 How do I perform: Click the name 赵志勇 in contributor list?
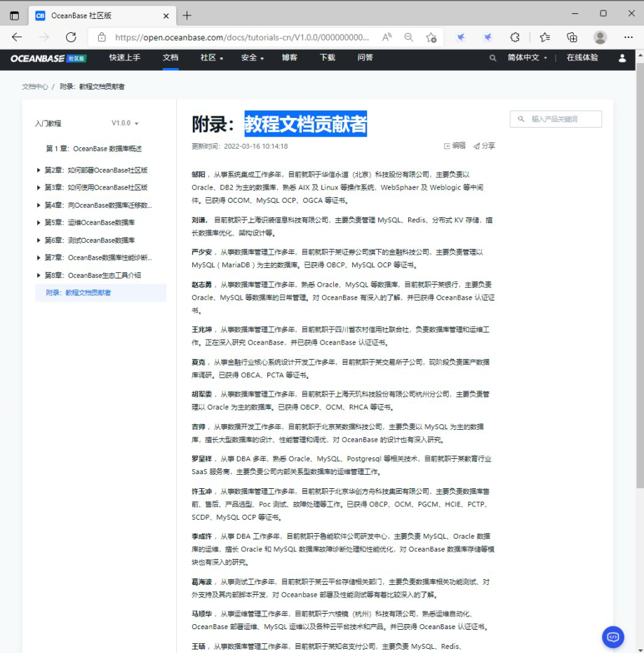pyautogui.click(x=201, y=285)
